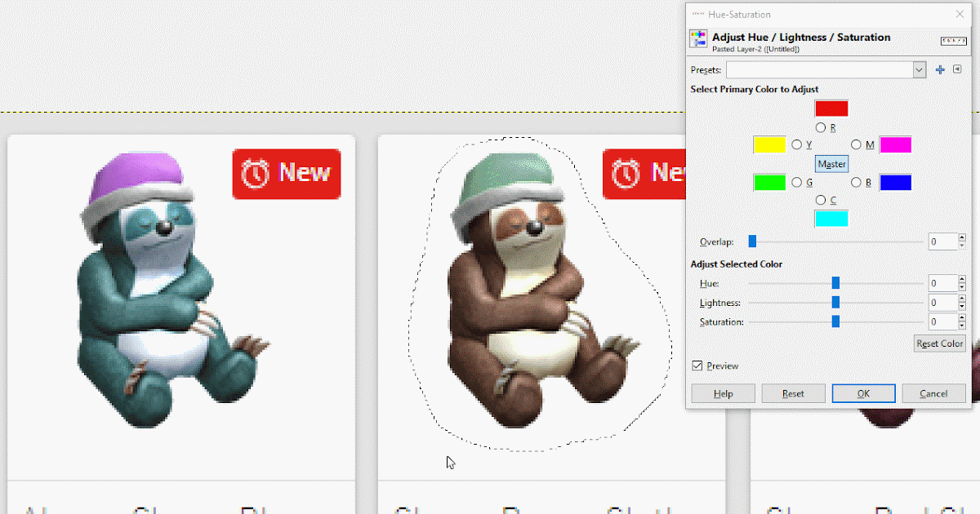Click the Overlap spinner arrows
Image resolution: width=980 pixels, height=514 pixels.
coord(962,241)
